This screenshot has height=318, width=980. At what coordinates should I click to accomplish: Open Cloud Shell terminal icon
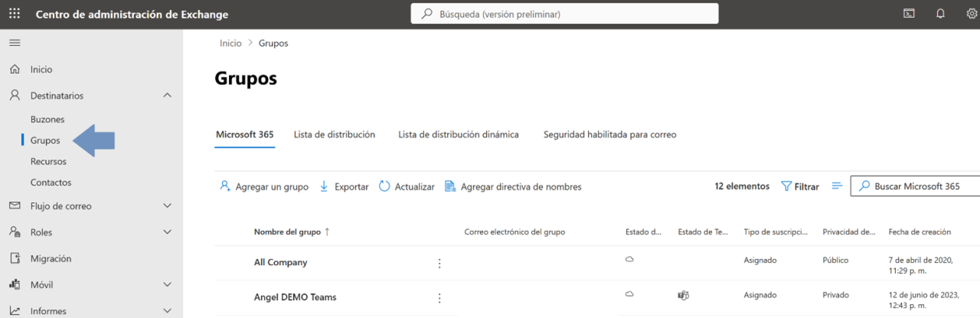909,14
